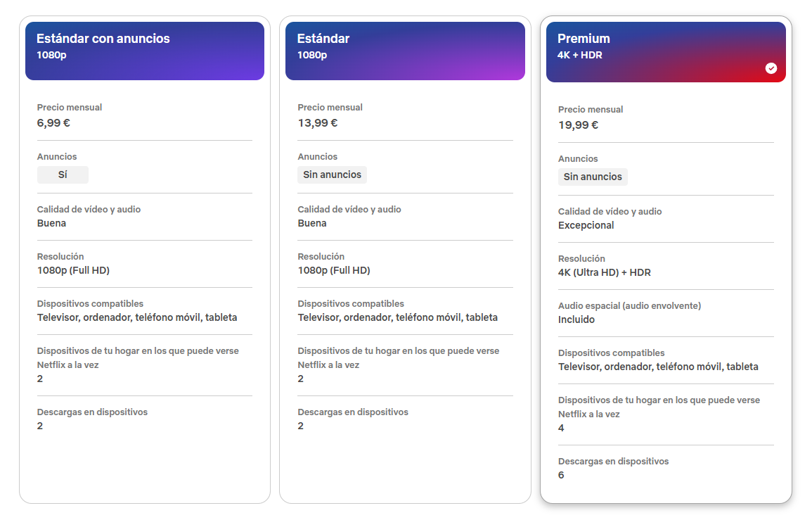
Task: Click the 6,99 € monthly price
Action: [53, 123]
